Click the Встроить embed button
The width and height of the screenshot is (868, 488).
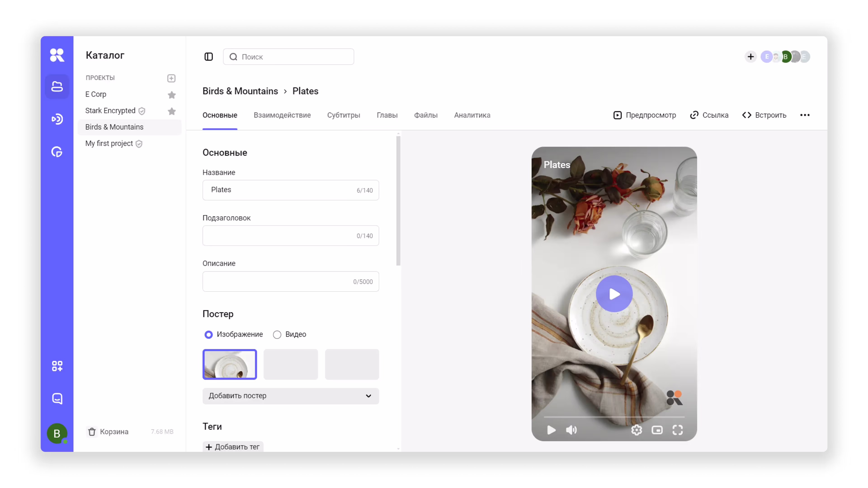pos(764,115)
